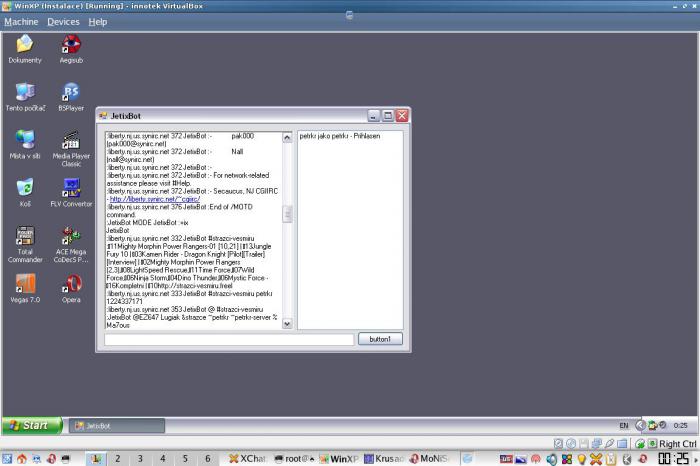The height and width of the screenshot is (466, 700).
Task: Select the Aegisub desktop shortcut
Action: (71, 49)
